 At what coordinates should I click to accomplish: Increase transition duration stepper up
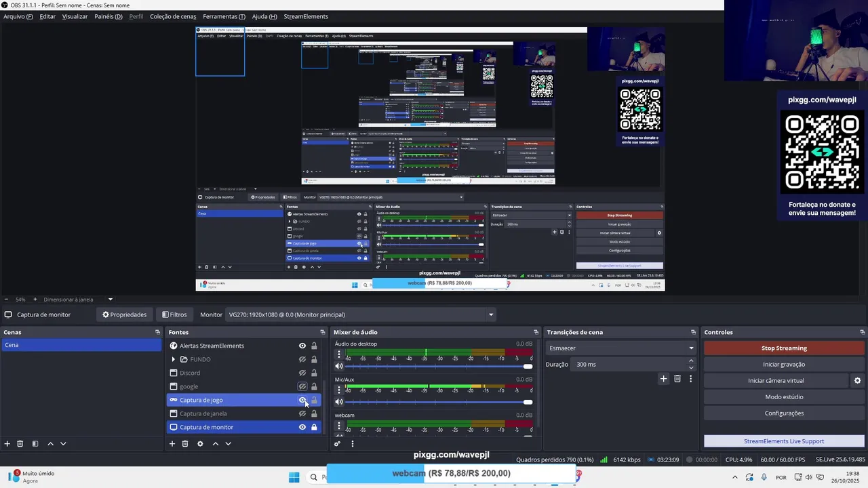[x=691, y=361]
